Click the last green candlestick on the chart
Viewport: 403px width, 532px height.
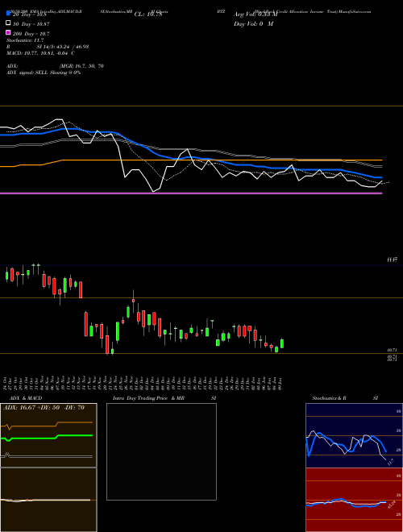pos(282,343)
